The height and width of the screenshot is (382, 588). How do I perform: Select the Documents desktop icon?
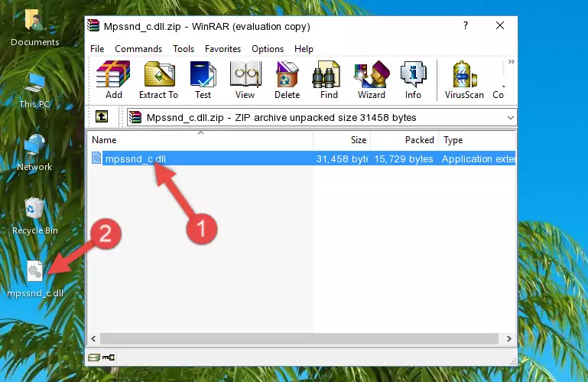35,28
